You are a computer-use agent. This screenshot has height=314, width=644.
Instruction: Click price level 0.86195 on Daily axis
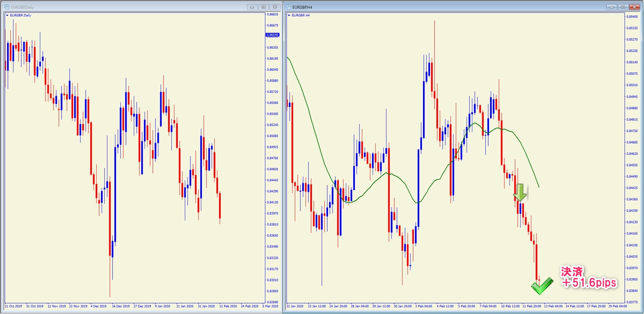pos(272,58)
